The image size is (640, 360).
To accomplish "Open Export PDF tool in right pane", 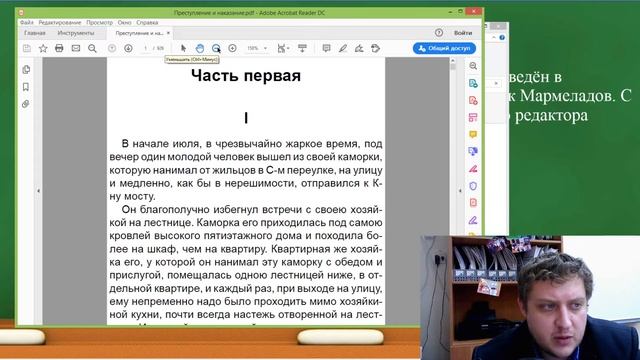I will (473, 83).
